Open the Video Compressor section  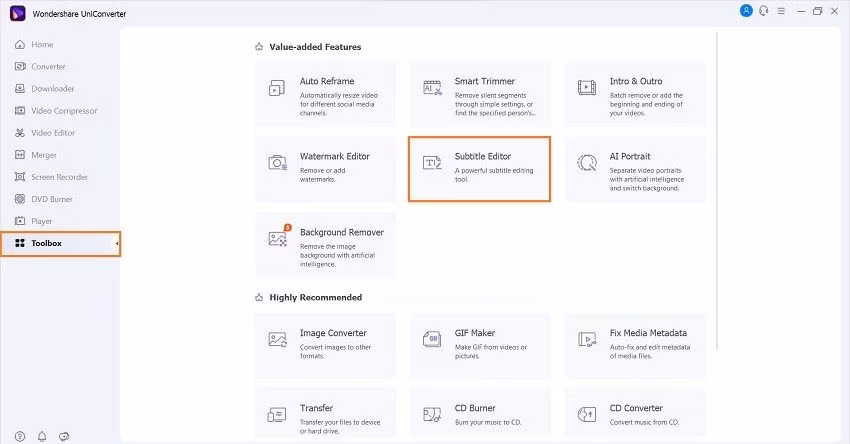pyautogui.click(x=63, y=111)
